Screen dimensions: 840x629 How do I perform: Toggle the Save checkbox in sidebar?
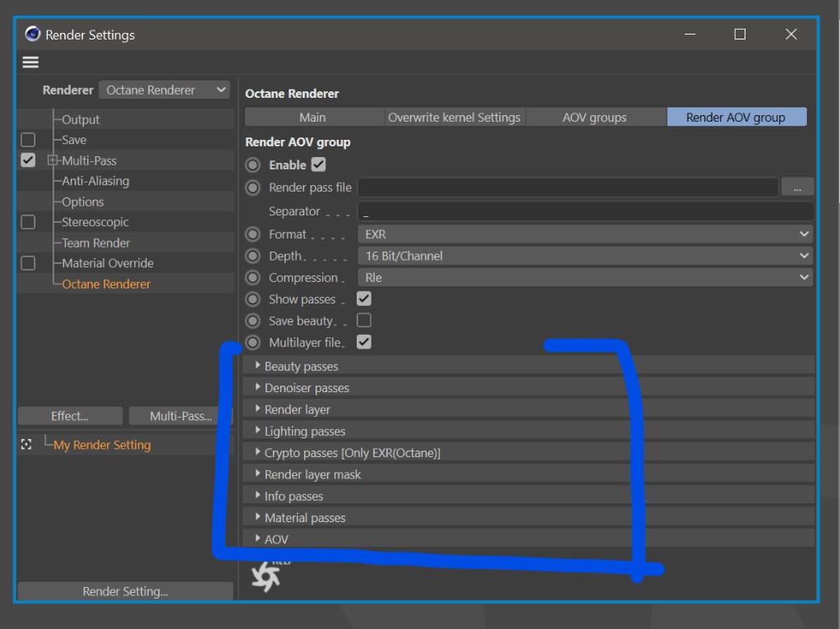pos(28,140)
